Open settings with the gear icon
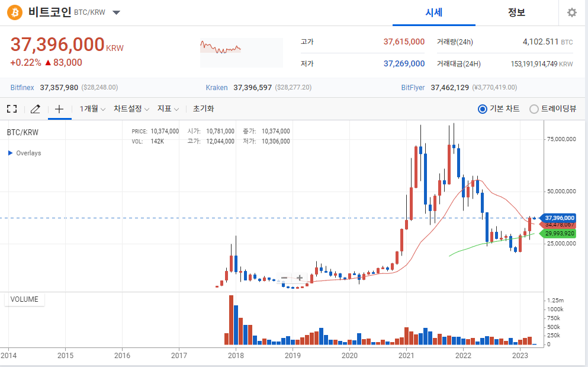Viewport: 588px width, 367px height. pos(572,13)
